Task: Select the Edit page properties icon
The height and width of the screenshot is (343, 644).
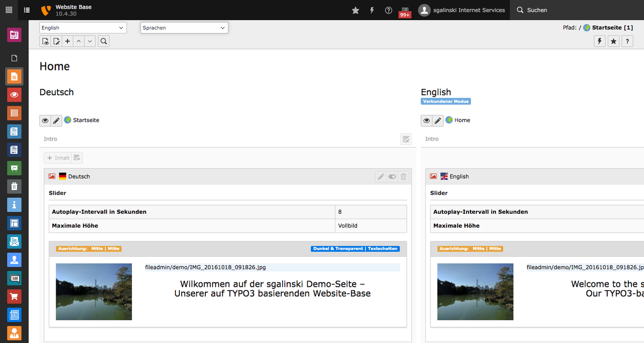Action: pyautogui.click(x=57, y=41)
